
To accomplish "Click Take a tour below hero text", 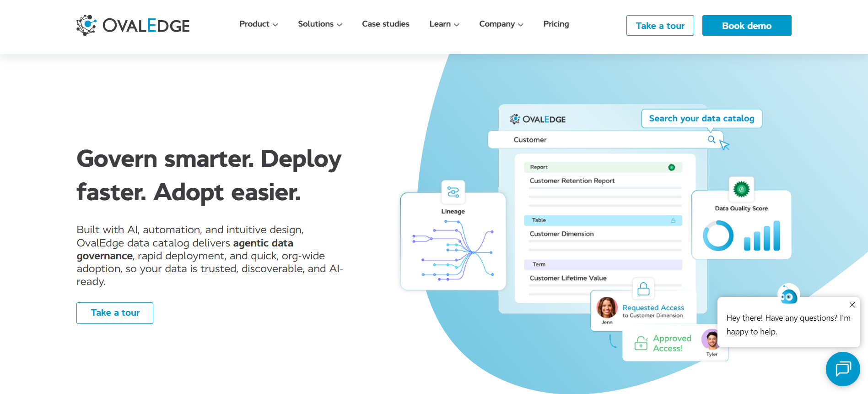I will click(115, 313).
